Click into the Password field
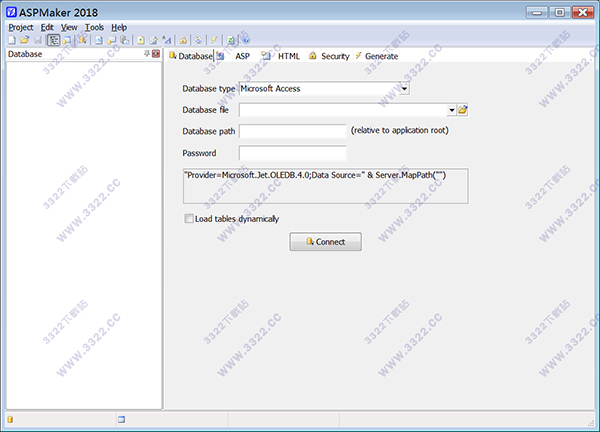Screen dimensions: 600x432 coord(293,153)
